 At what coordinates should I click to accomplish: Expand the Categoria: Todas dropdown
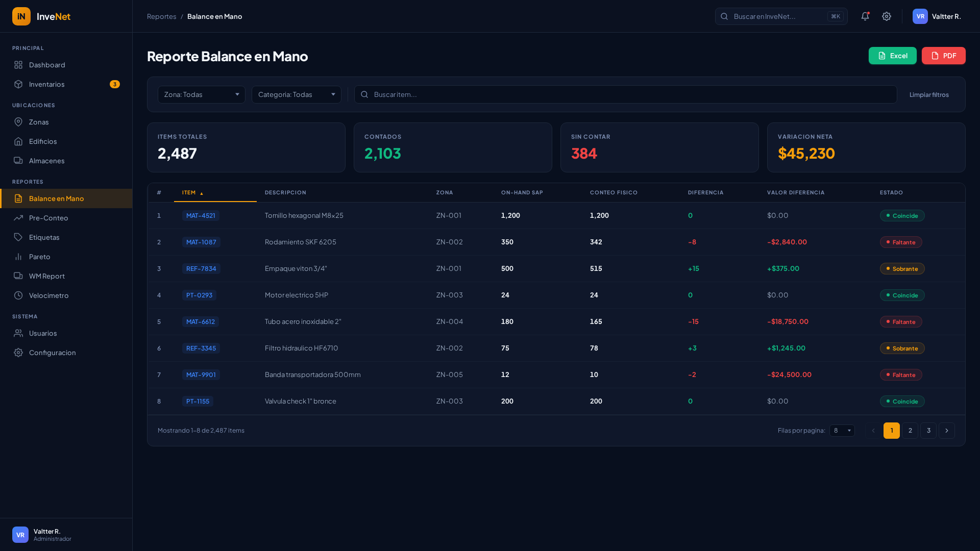coord(296,94)
